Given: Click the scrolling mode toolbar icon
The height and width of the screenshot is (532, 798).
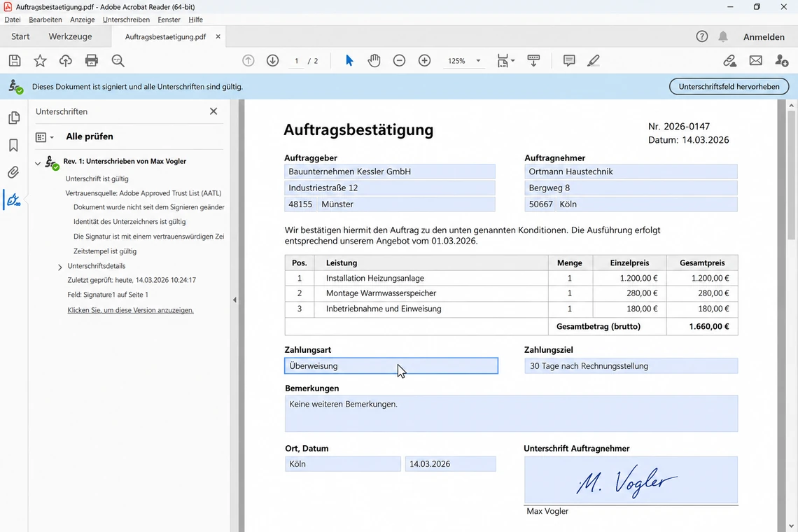Looking at the screenshot, I should click(533, 61).
